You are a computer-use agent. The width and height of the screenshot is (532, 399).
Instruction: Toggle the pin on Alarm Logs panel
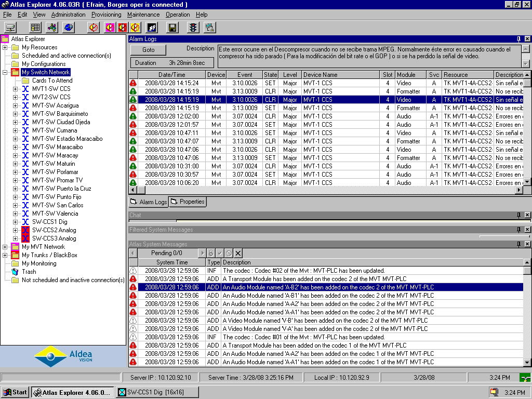pyautogui.click(x=519, y=39)
